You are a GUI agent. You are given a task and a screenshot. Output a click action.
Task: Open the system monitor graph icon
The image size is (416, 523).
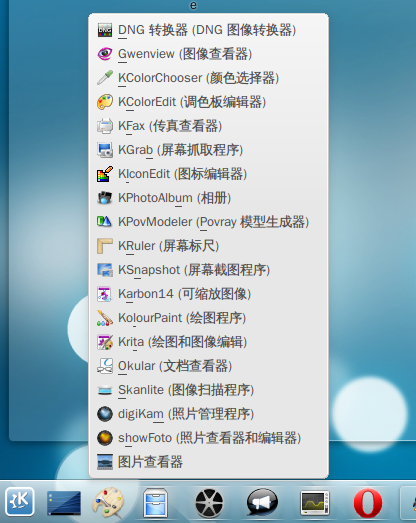click(x=315, y=502)
